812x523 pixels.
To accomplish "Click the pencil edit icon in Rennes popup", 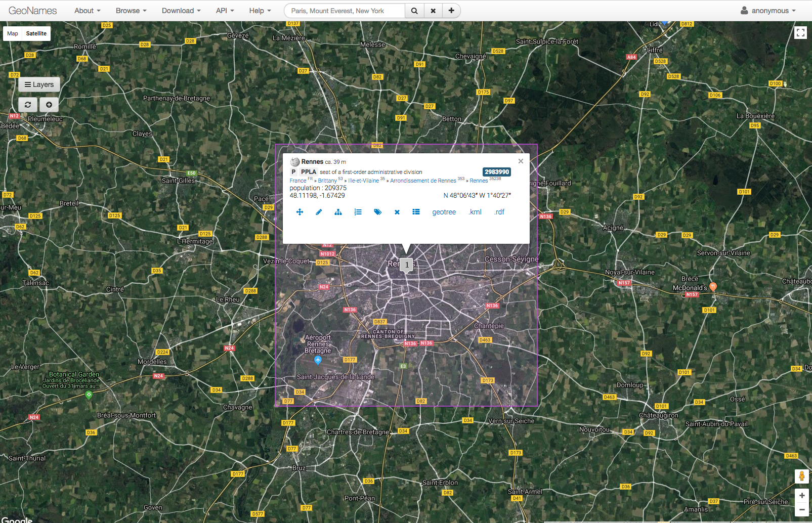I will [319, 212].
